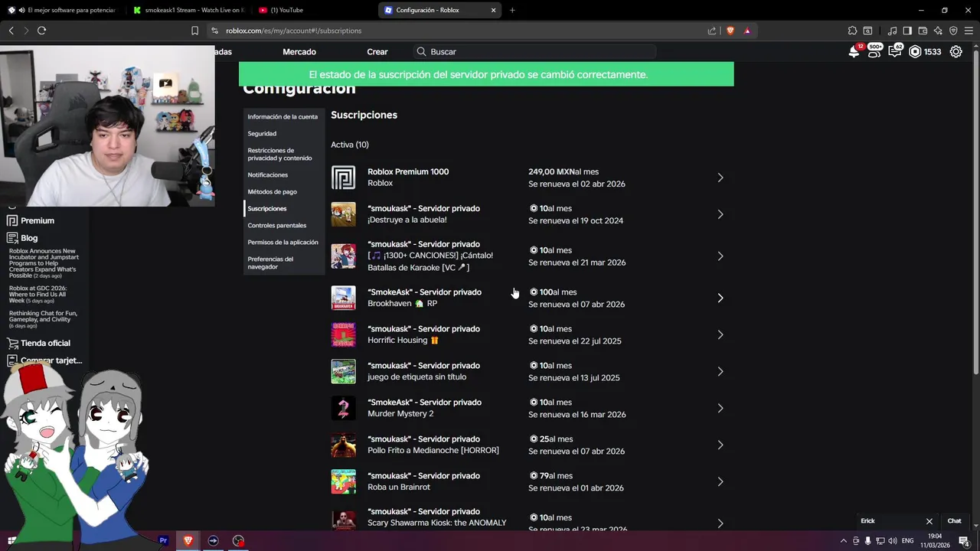Screen dimensions: 980x551
Task: Open Permisos de la aplicación section
Action: point(283,243)
